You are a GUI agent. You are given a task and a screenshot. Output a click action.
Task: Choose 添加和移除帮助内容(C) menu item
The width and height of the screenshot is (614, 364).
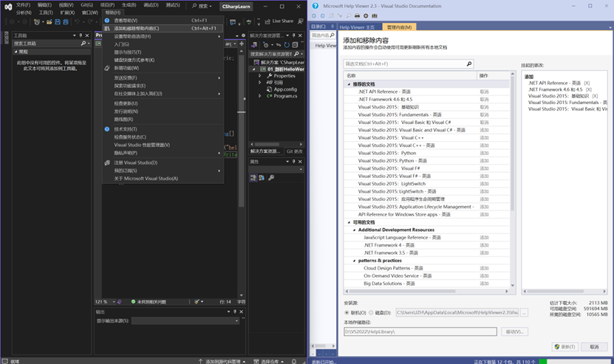[163, 29]
